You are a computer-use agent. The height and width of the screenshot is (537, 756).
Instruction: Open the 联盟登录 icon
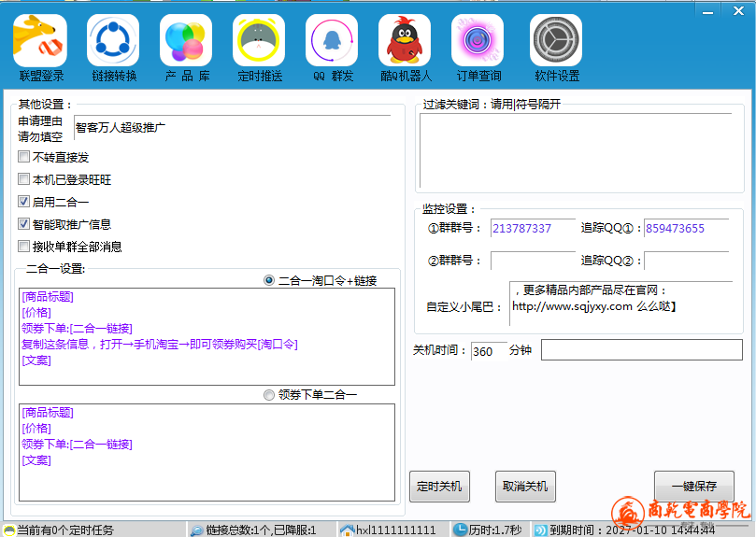(40, 41)
